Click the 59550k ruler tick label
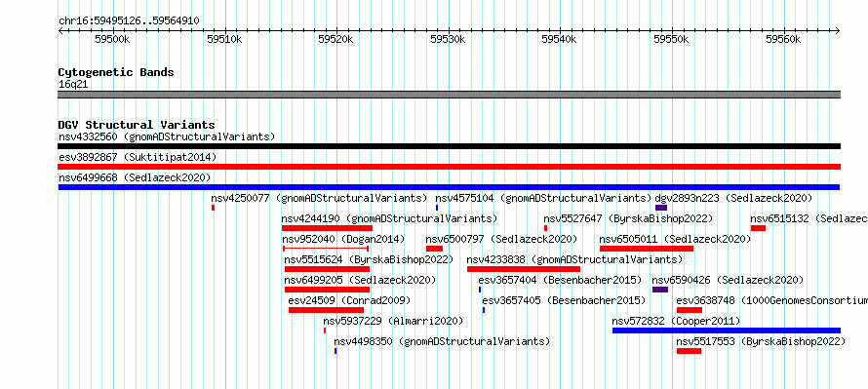Image resolution: width=868 pixels, height=389 pixels. 672,39
